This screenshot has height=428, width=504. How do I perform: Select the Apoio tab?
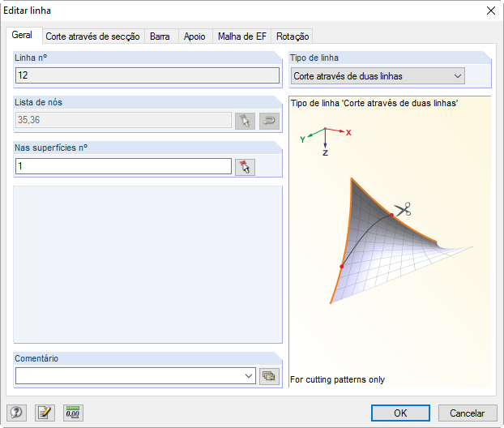(x=194, y=36)
